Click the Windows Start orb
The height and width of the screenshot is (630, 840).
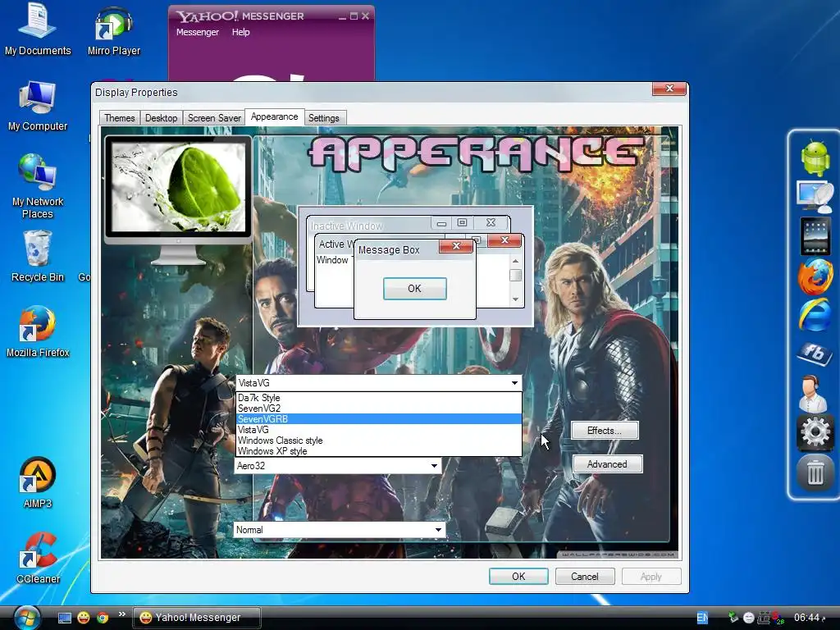[27, 618]
